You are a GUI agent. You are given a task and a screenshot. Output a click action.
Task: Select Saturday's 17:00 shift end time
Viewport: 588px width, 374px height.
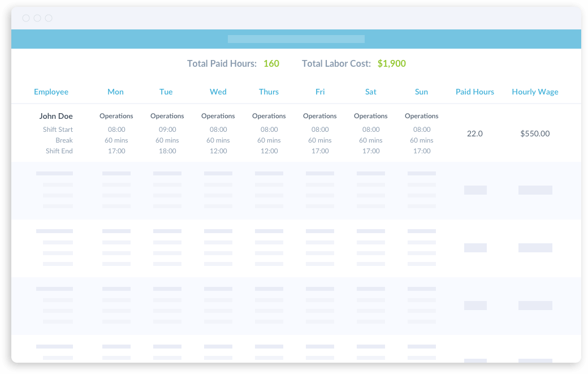click(x=370, y=151)
